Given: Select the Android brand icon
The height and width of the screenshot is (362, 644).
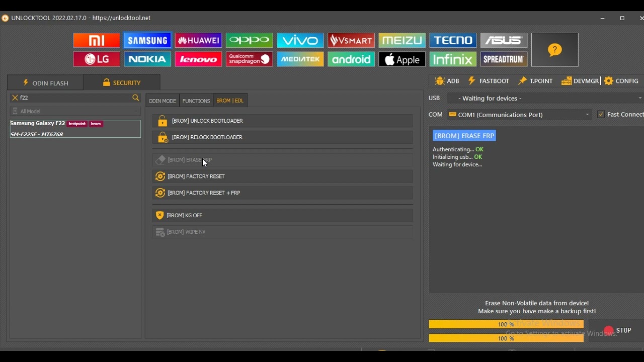Looking at the screenshot, I should (x=351, y=59).
